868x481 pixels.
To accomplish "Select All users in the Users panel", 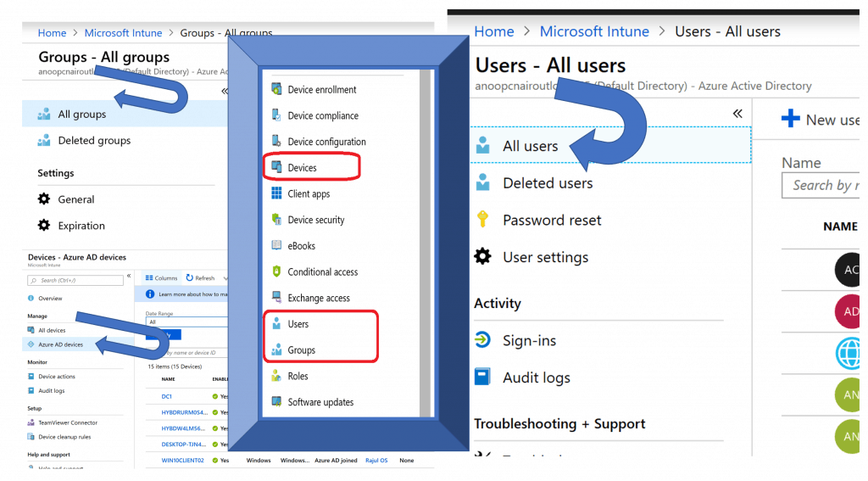I will pyautogui.click(x=610, y=145).
